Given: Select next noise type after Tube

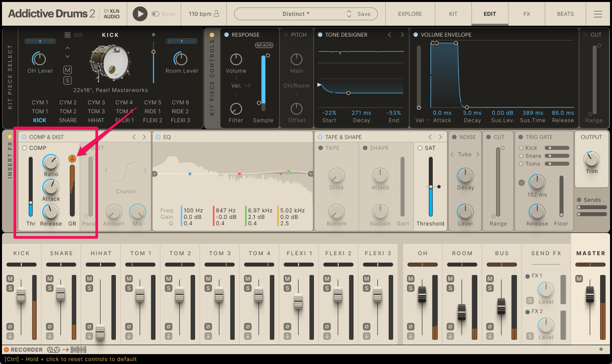Looking at the screenshot, I should [x=478, y=154].
